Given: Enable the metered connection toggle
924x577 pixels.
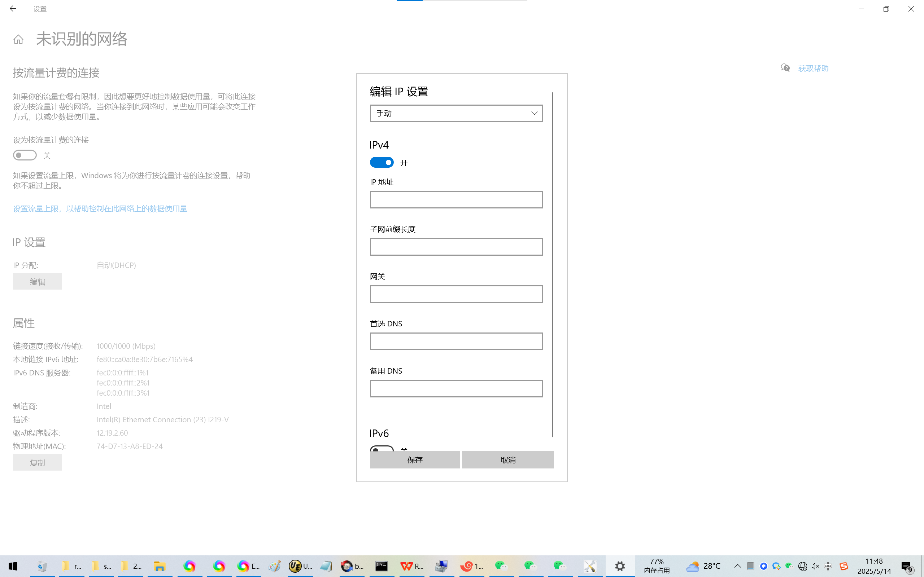Looking at the screenshot, I should (25, 155).
